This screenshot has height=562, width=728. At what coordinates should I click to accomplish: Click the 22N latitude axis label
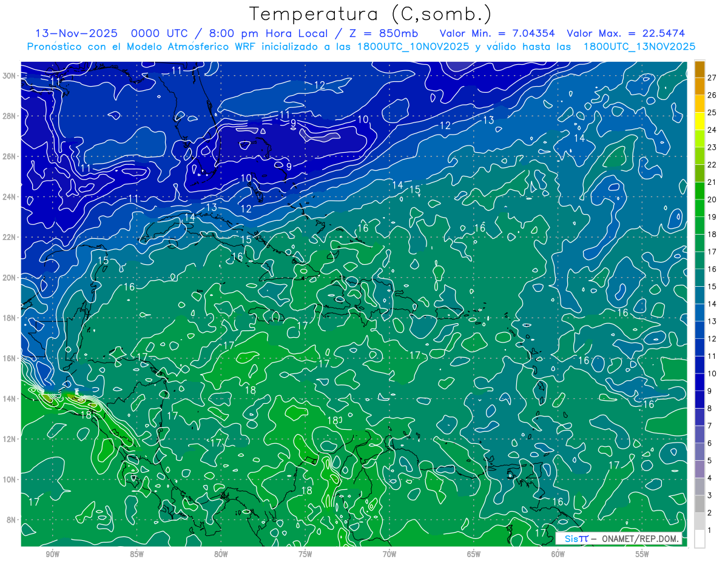(10, 237)
